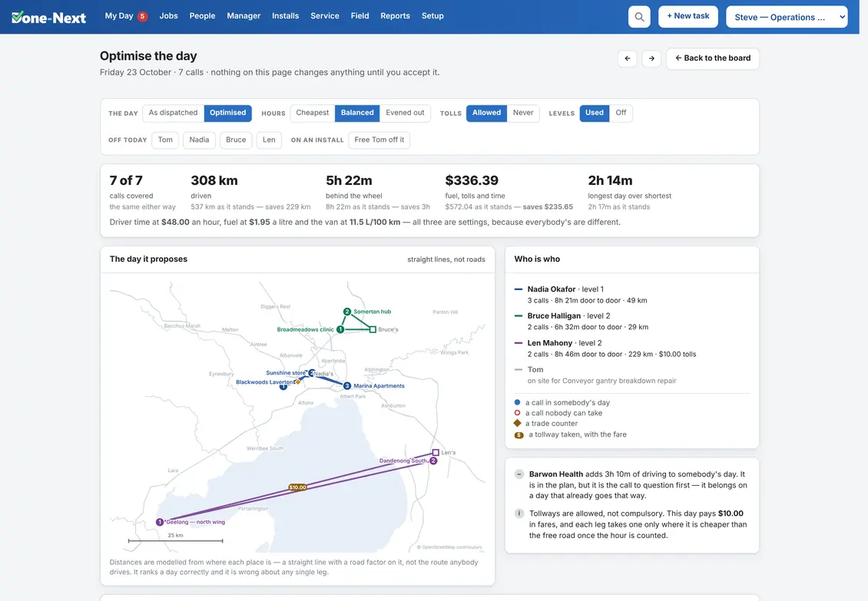Switch the day to As dispatched
Screen dimensions: 868x601
[x=174, y=113]
